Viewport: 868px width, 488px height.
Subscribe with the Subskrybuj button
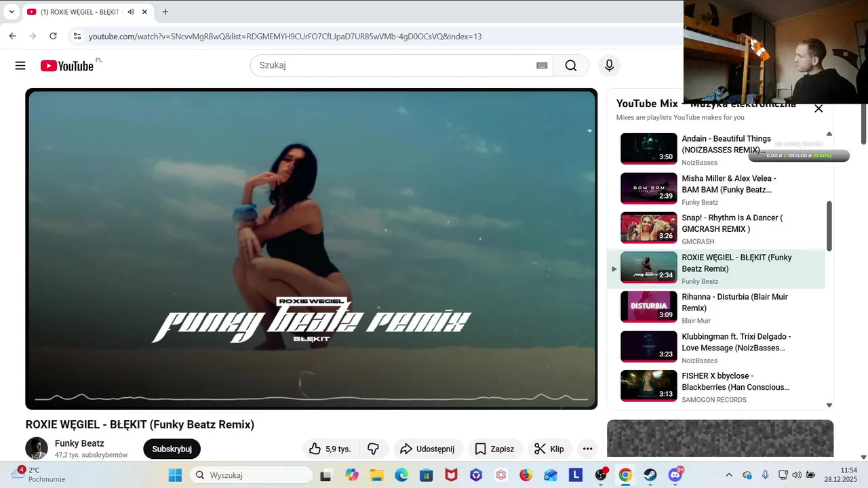point(172,449)
